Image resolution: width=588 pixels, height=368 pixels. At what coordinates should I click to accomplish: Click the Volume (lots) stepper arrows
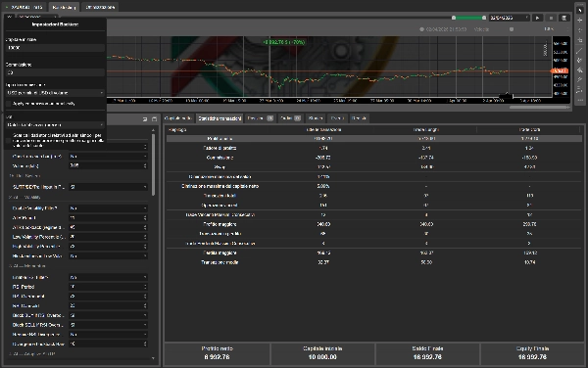point(145,165)
